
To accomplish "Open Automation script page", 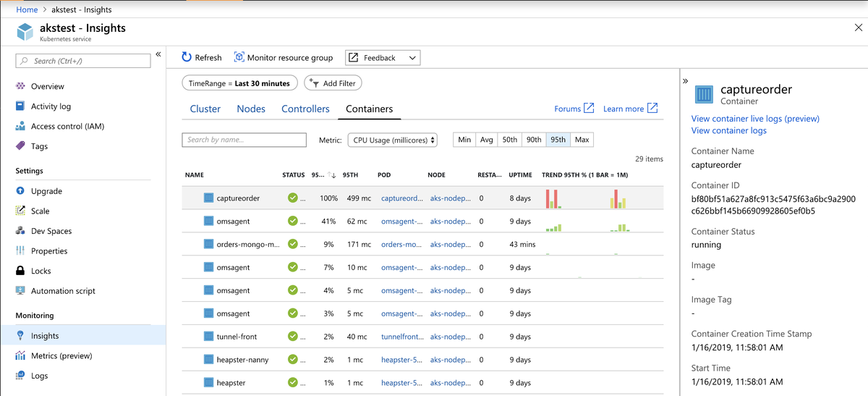I will [63, 291].
